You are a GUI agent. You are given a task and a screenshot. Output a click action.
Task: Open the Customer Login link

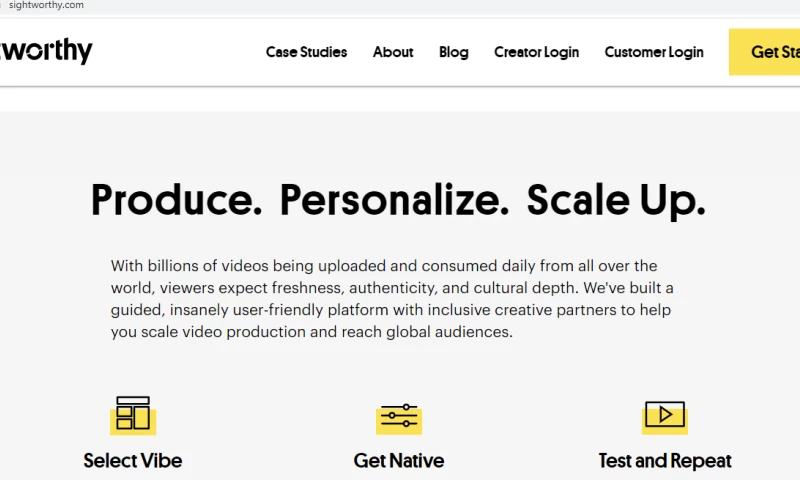[654, 52]
